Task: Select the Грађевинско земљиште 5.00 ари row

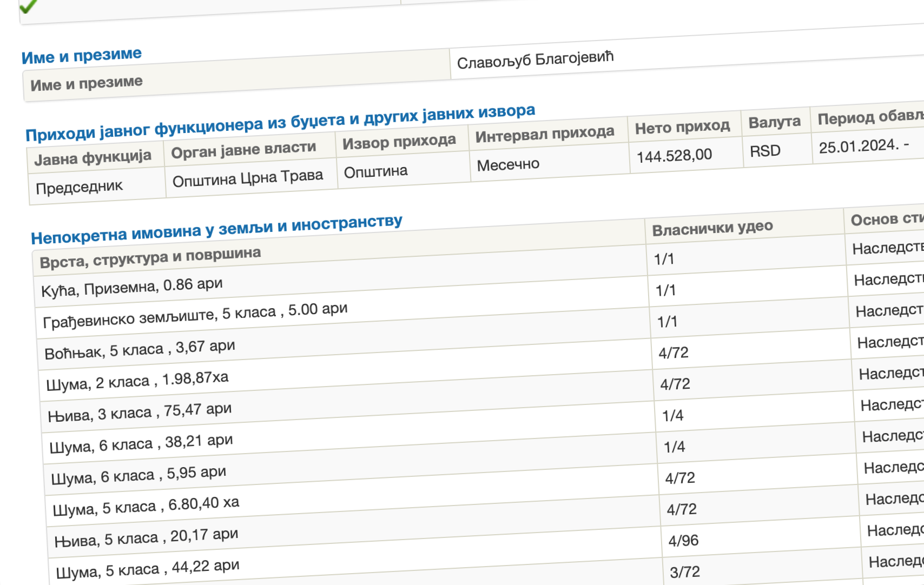Action: click(x=195, y=315)
